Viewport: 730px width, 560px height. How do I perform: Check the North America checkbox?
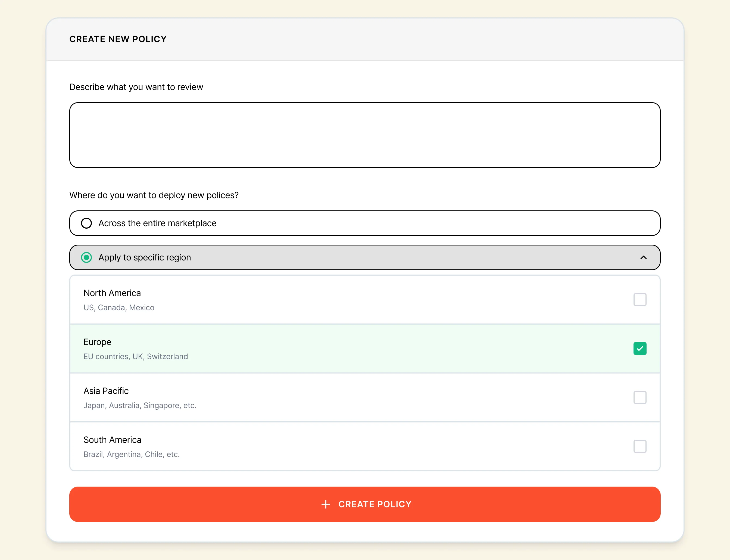(x=639, y=299)
